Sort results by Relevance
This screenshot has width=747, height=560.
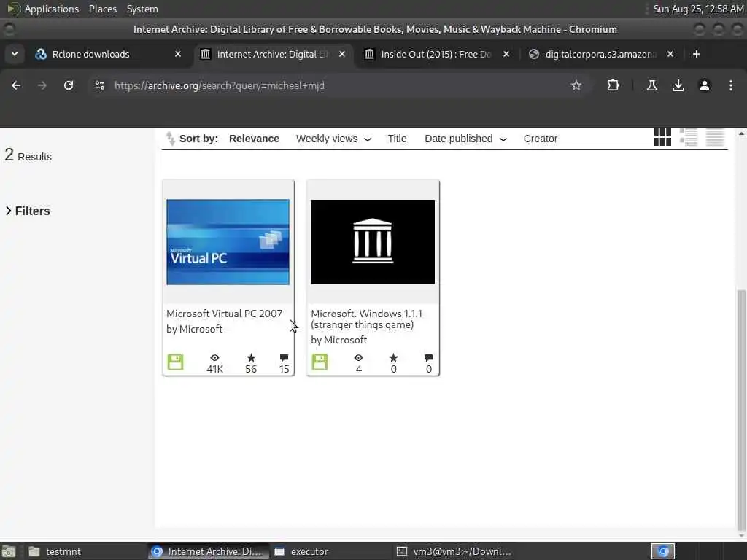[254, 139]
